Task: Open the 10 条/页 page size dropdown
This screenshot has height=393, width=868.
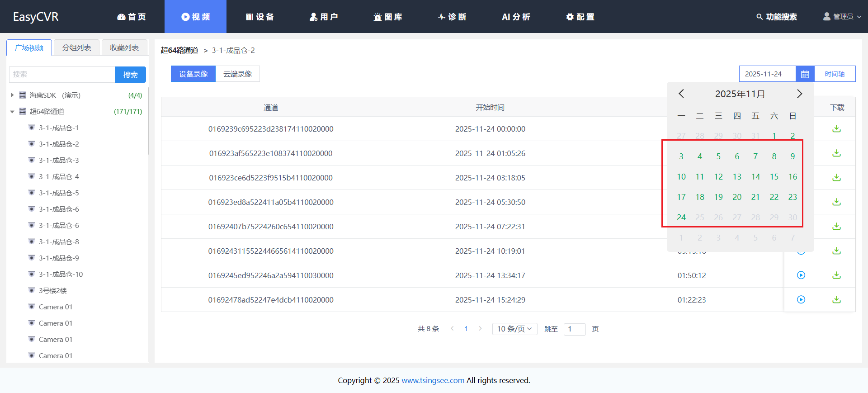Action: [514, 329]
